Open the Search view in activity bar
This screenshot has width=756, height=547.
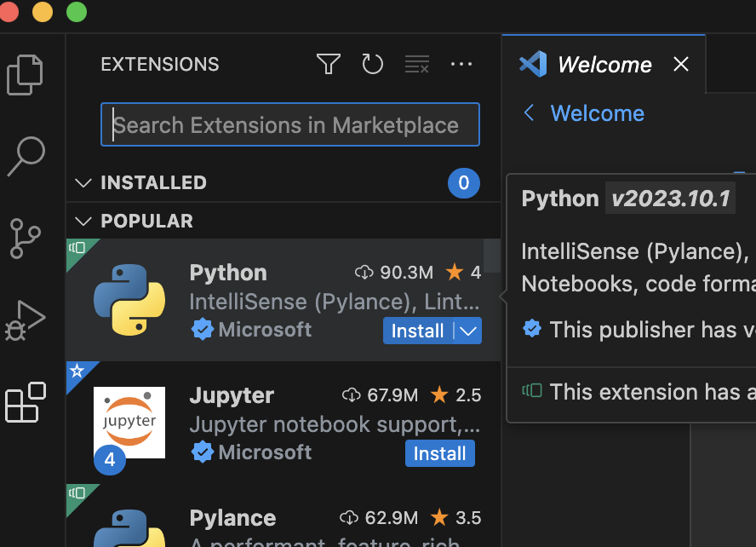[x=26, y=156]
